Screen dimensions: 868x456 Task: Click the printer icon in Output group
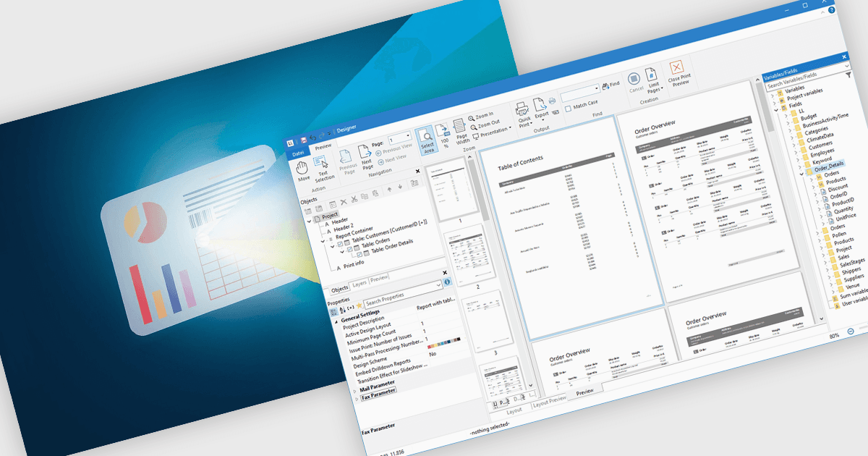pos(552,100)
